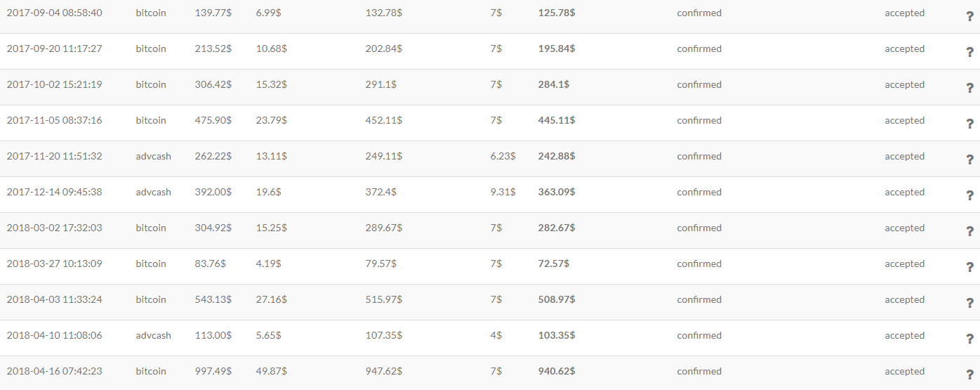Click the help icon for 2017-09-04 payout
The width and height of the screenshot is (980, 390).
pos(969,16)
